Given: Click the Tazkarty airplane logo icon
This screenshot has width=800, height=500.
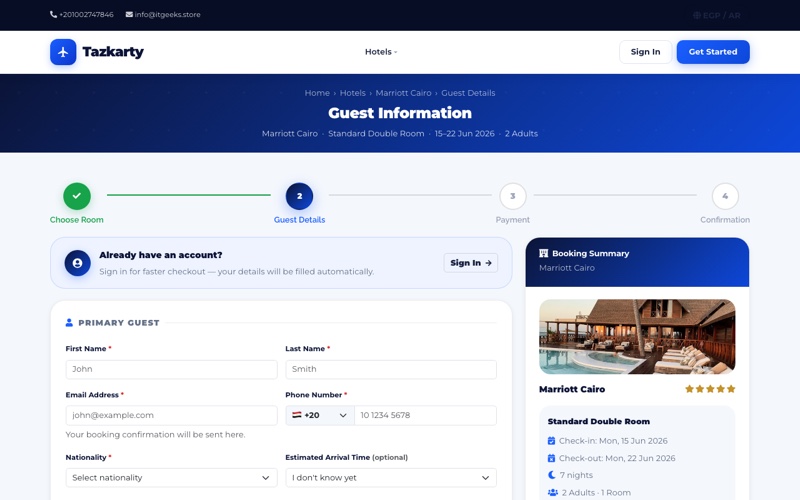Looking at the screenshot, I should tap(63, 52).
